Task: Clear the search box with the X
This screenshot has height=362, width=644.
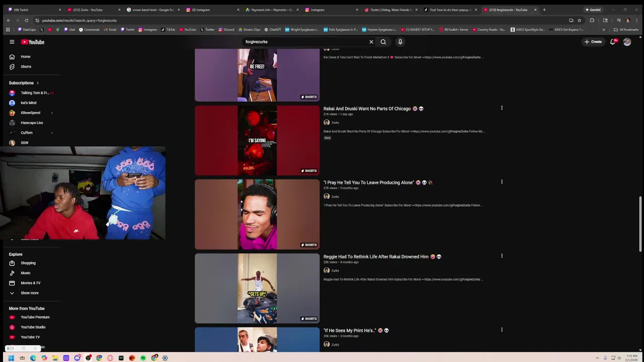Action: tap(371, 42)
